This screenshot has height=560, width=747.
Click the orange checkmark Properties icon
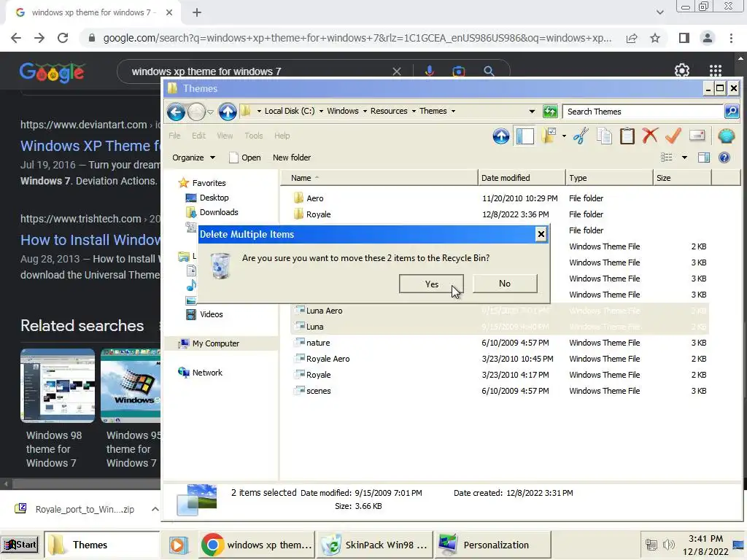[x=673, y=136]
